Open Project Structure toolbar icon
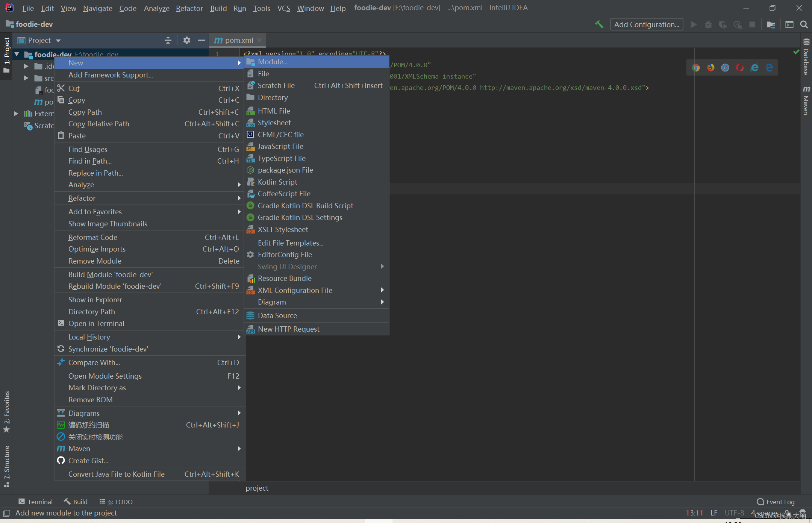Screen dimensions: 812x523 pyautogui.click(x=771, y=25)
